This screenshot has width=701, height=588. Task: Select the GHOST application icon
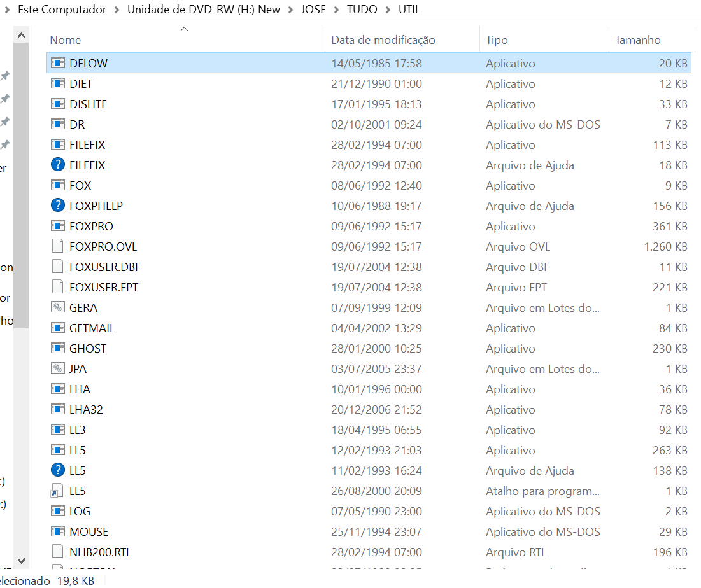coord(58,348)
